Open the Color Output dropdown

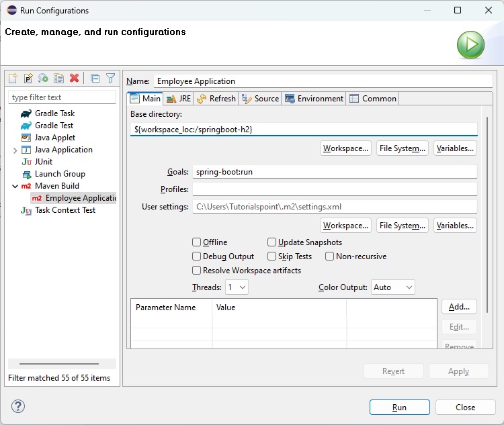tap(393, 287)
